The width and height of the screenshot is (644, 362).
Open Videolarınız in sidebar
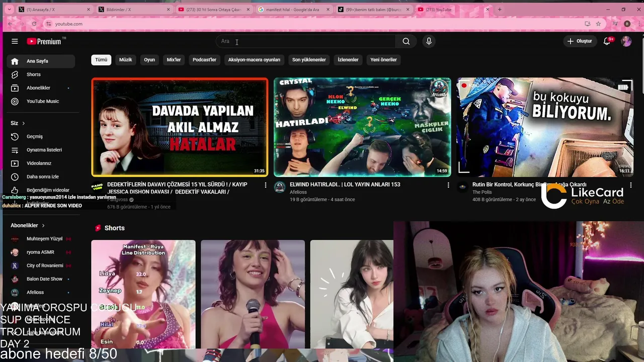point(41,163)
